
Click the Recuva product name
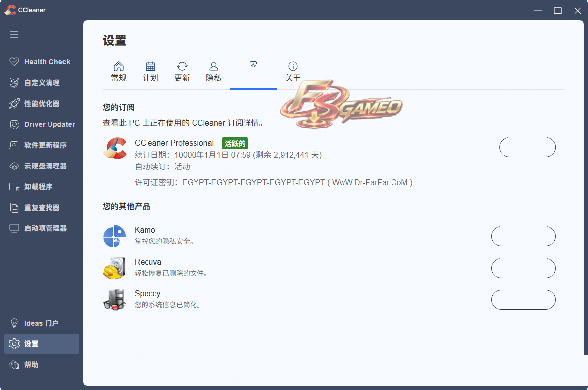pos(148,262)
